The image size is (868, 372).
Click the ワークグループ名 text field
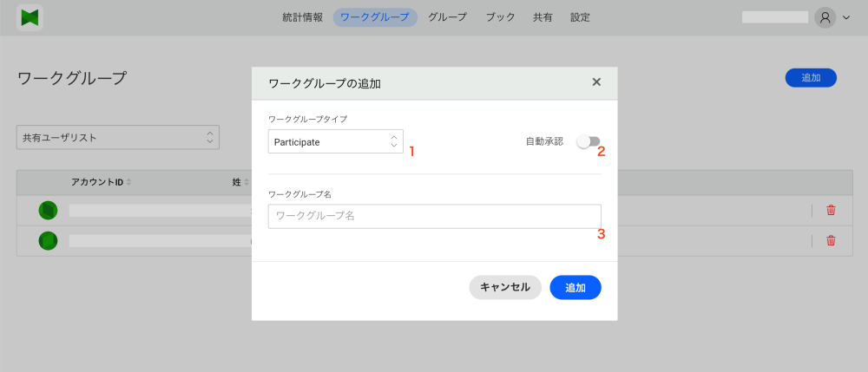point(434,216)
